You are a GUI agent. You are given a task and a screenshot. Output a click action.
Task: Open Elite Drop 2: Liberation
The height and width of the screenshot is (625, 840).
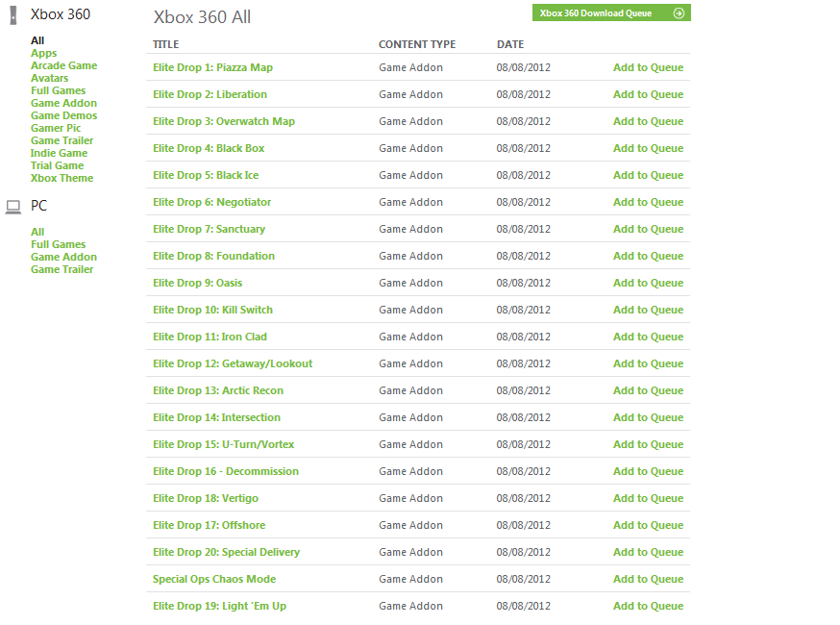(210, 94)
